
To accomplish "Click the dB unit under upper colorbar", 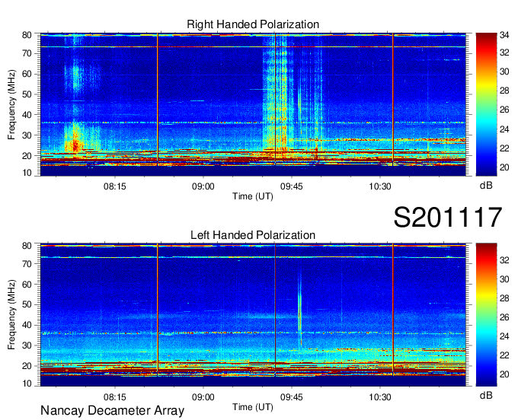I will coord(486,186).
